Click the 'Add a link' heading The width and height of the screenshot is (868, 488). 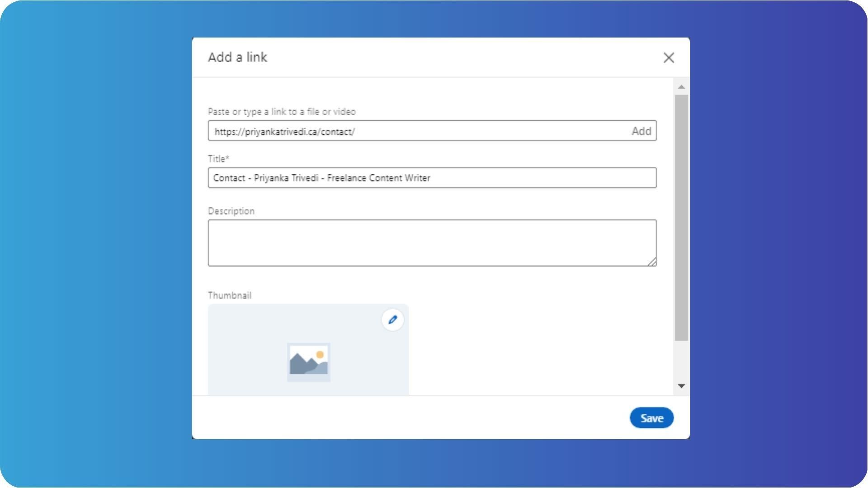(x=237, y=57)
